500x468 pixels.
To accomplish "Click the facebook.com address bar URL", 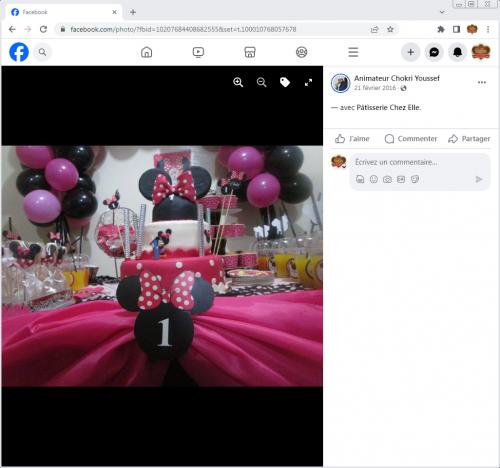I will (x=183, y=29).
